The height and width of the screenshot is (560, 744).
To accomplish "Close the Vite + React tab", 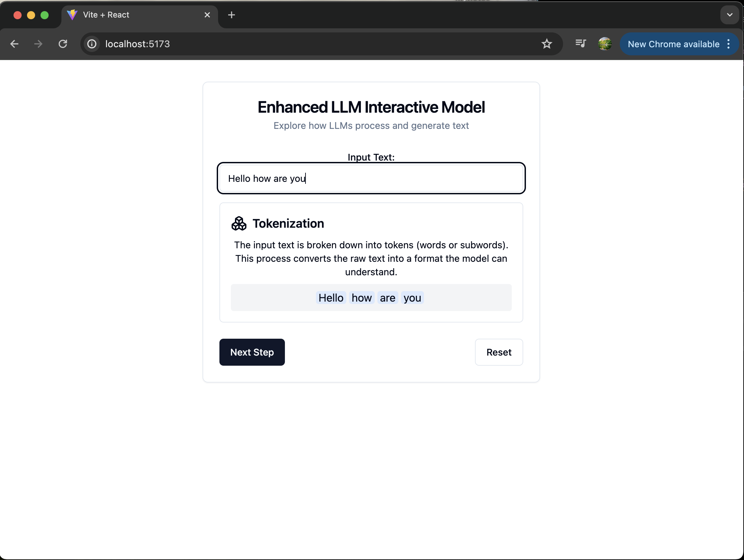I will (207, 15).
